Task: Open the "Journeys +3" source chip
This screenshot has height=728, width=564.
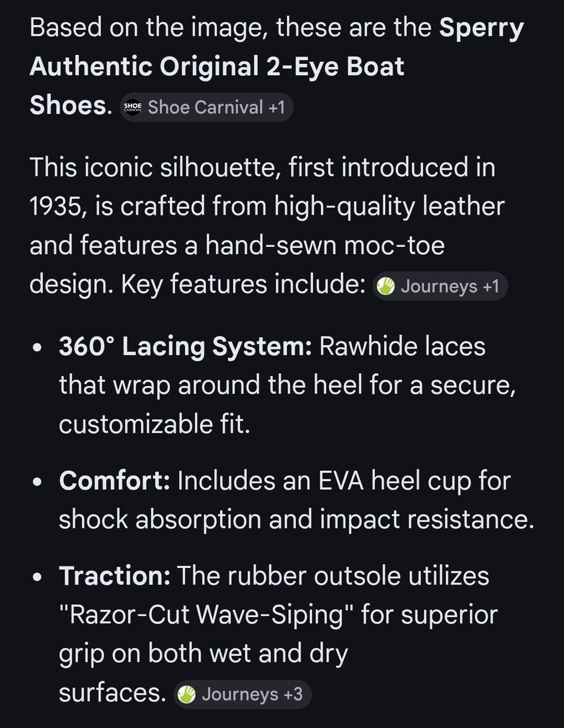Action: 243,694
